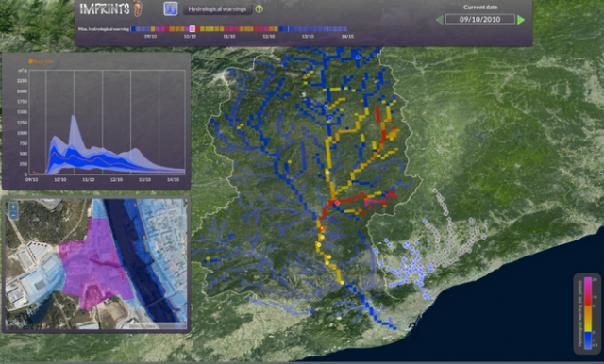Click the 12/10 label on timeline
604x364 pixels.
click(268, 37)
